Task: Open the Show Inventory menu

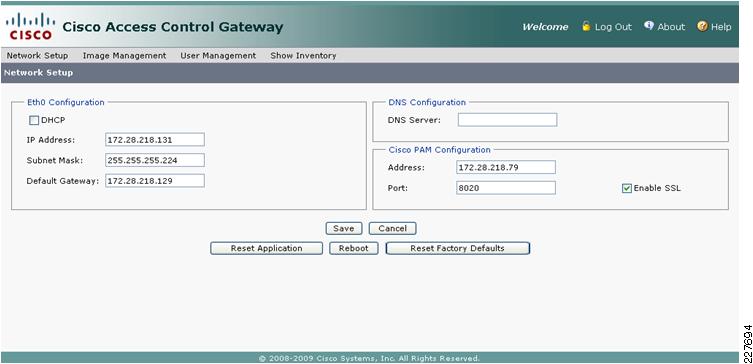Action: [303, 56]
